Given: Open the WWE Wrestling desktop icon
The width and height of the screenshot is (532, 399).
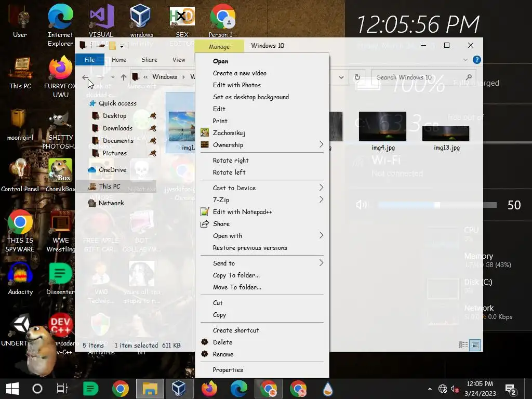Looking at the screenshot, I should pos(60,231).
